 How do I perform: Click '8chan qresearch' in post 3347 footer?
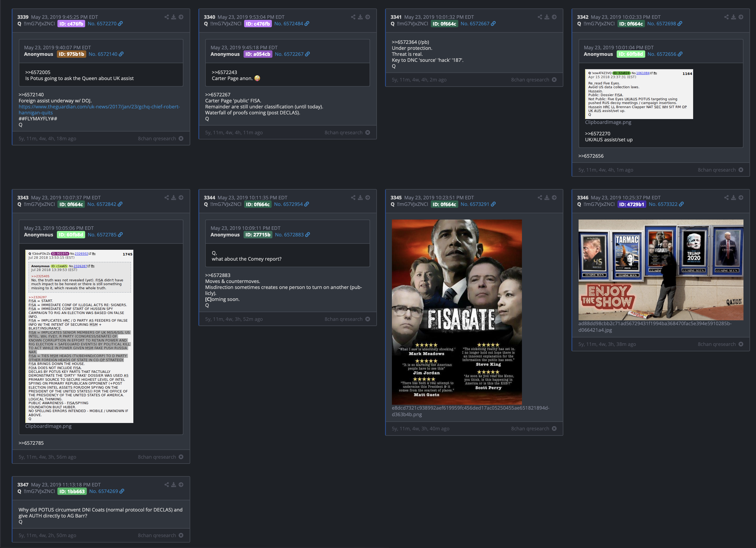click(157, 535)
